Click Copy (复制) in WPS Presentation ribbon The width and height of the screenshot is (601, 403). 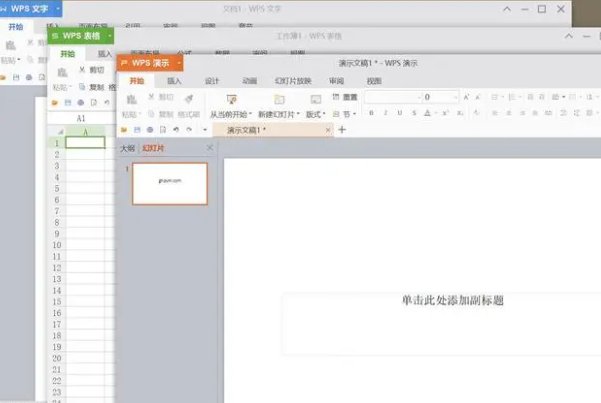[161, 114]
